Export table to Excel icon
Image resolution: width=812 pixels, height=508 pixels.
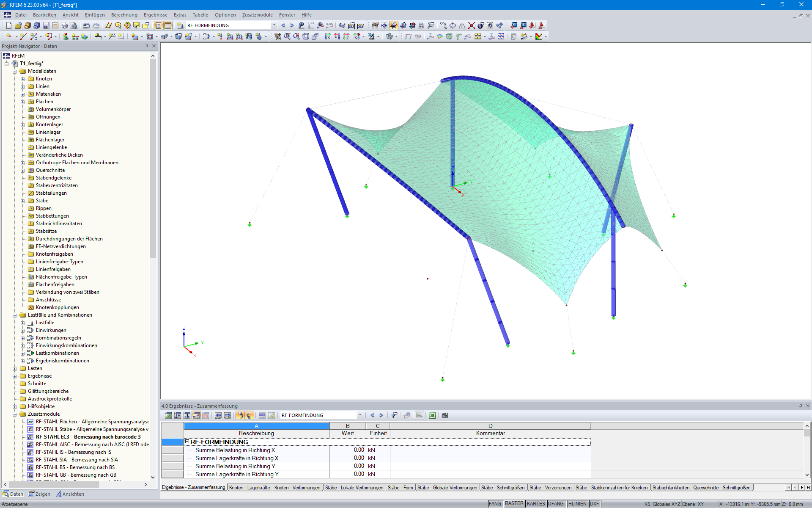click(432, 415)
